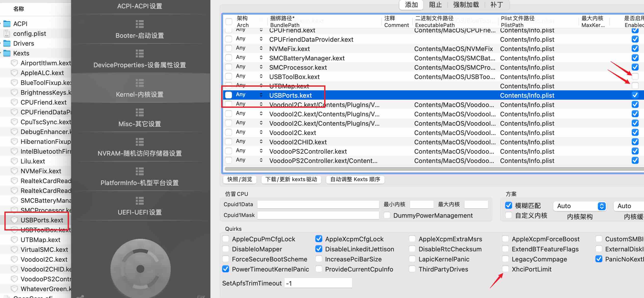Enable the USBToolBox.kext Enabled checkbox
644x298 pixels.
point(635,77)
